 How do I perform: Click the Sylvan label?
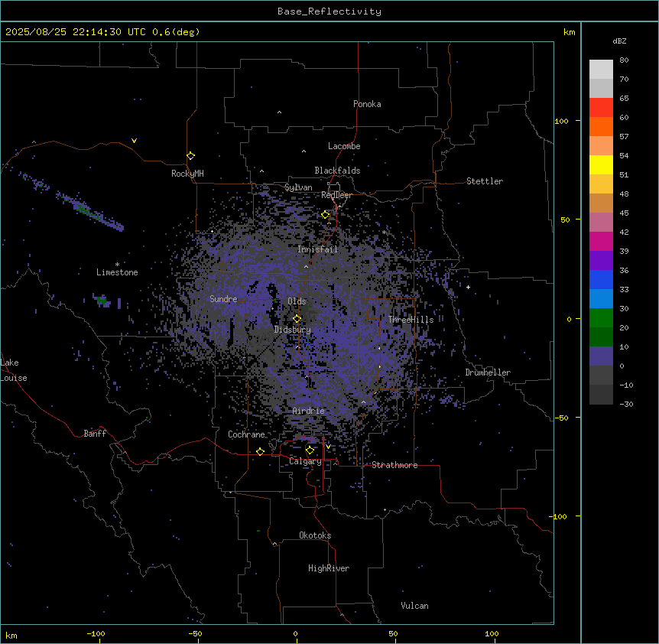point(298,187)
